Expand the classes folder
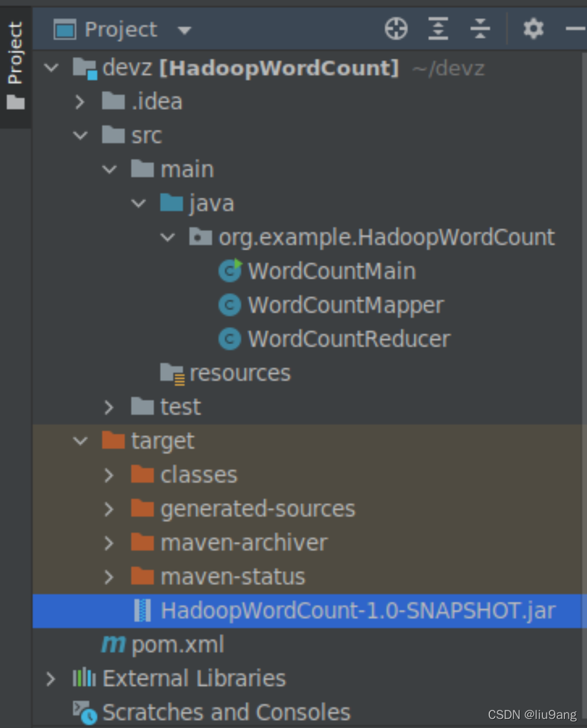 click(109, 475)
